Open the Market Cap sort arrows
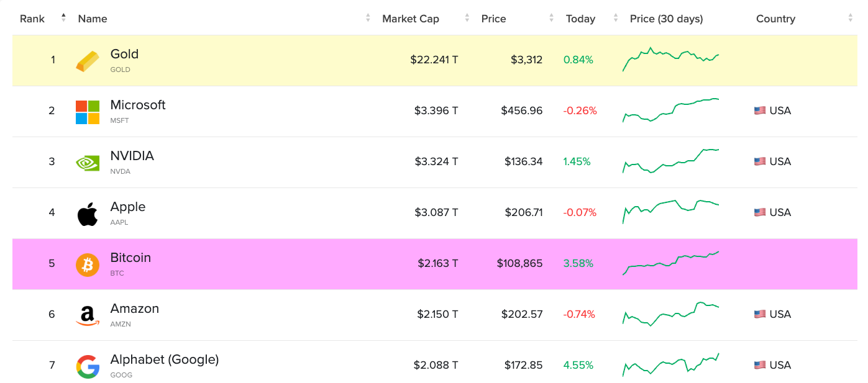Image resolution: width=868 pixels, height=383 pixels. [x=466, y=18]
